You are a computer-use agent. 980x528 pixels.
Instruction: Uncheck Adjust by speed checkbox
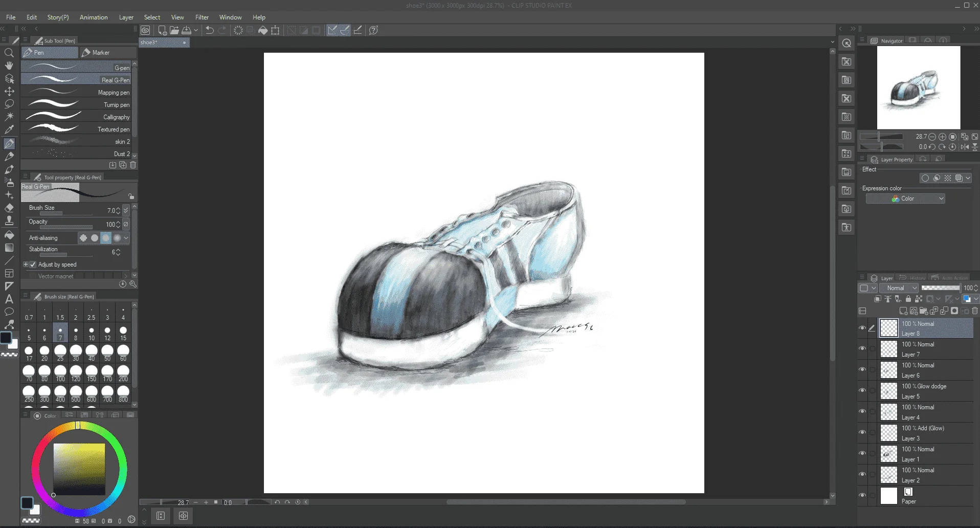33,265
